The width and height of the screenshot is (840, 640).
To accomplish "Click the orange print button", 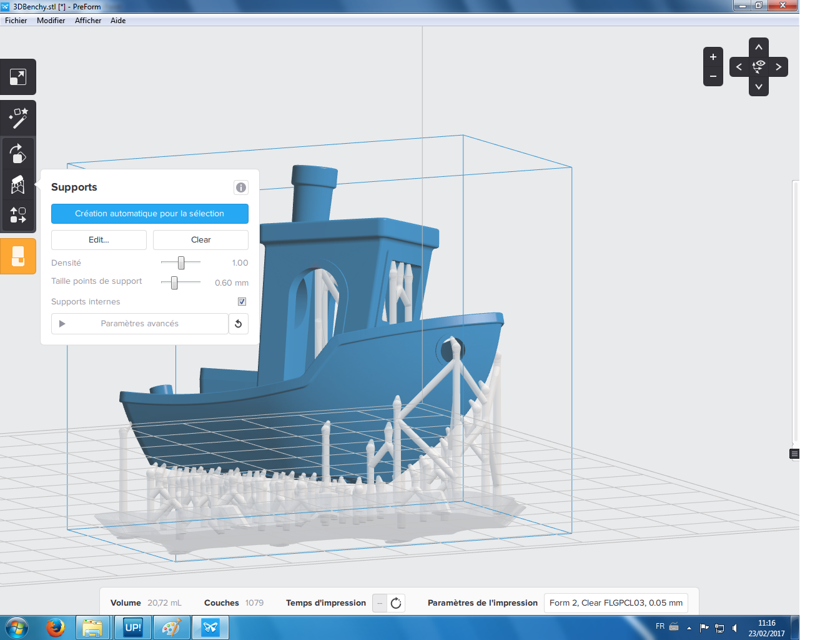I will tap(18, 256).
